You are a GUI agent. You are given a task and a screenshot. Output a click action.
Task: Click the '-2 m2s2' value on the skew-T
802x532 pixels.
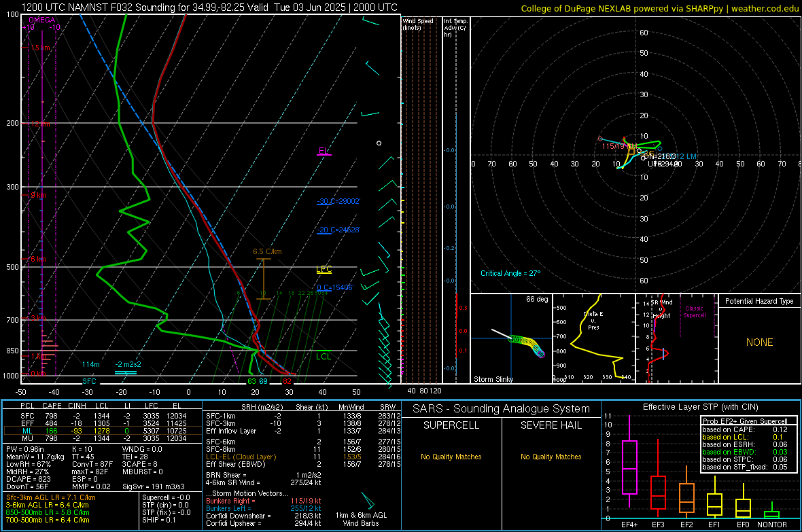[128, 364]
